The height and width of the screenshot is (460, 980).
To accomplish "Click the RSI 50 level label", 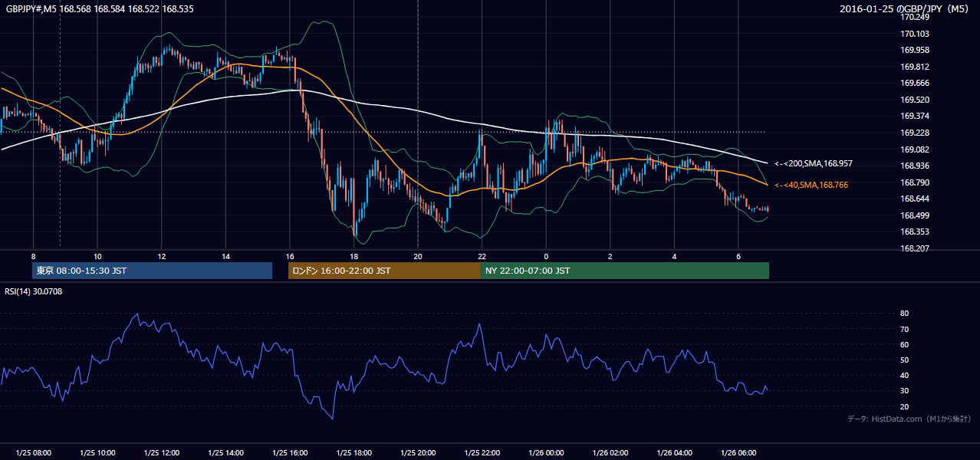I will [905, 360].
